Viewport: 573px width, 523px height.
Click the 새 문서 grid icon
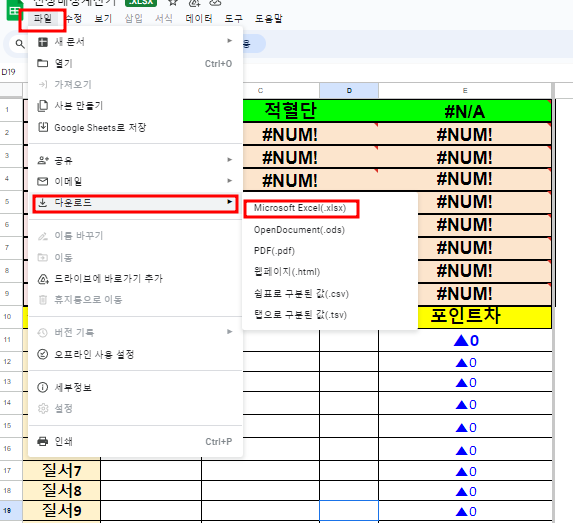(43, 42)
